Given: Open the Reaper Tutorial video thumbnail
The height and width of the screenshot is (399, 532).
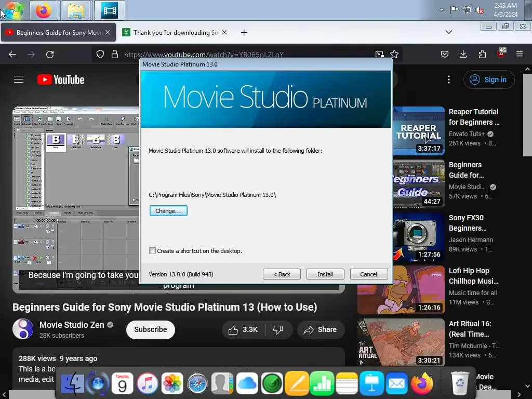Looking at the screenshot, I should [x=419, y=130].
